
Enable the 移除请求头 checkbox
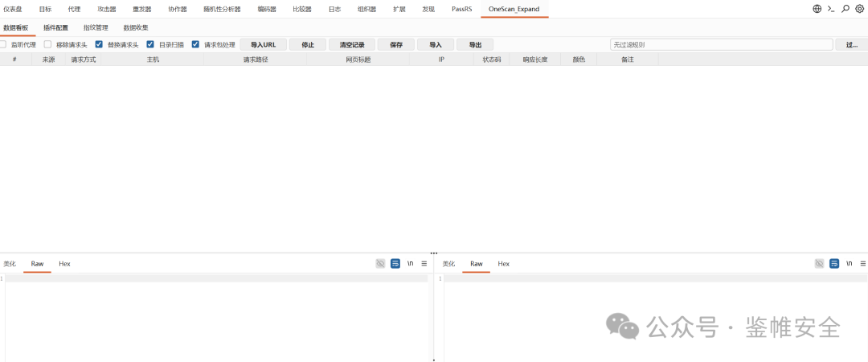click(47, 44)
